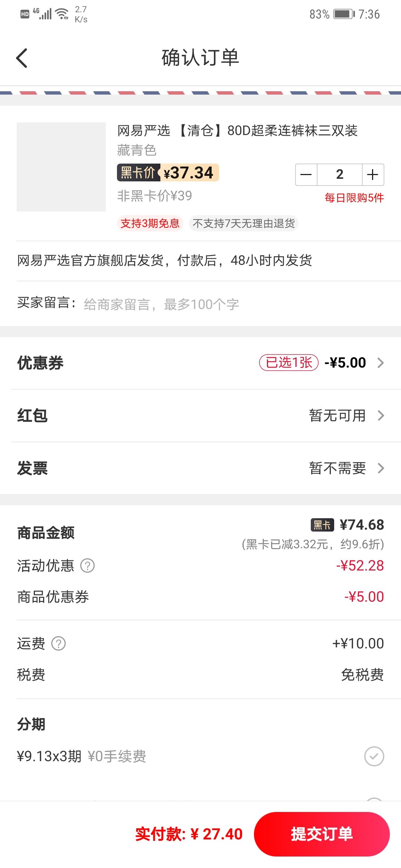Tap the 活动优惠 help question icon
The image size is (401, 868).
tap(88, 566)
